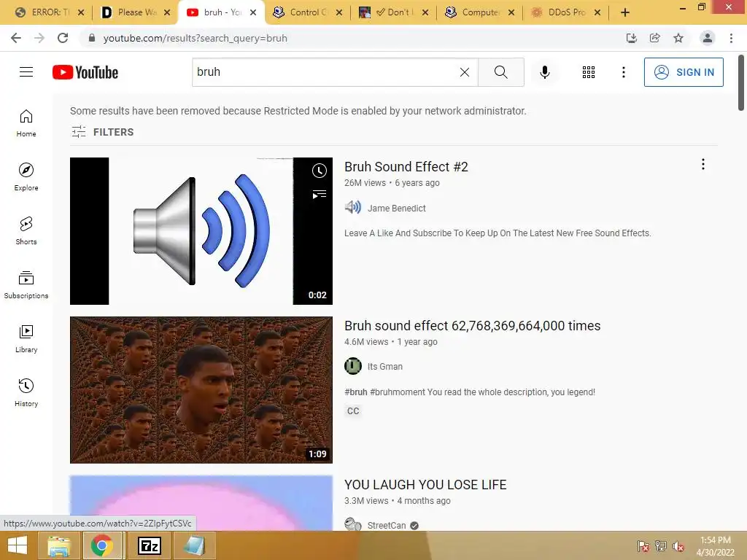Image resolution: width=747 pixels, height=560 pixels.
Task: Open the taskbar clock showing 1:54 PM
Action: 715,545
